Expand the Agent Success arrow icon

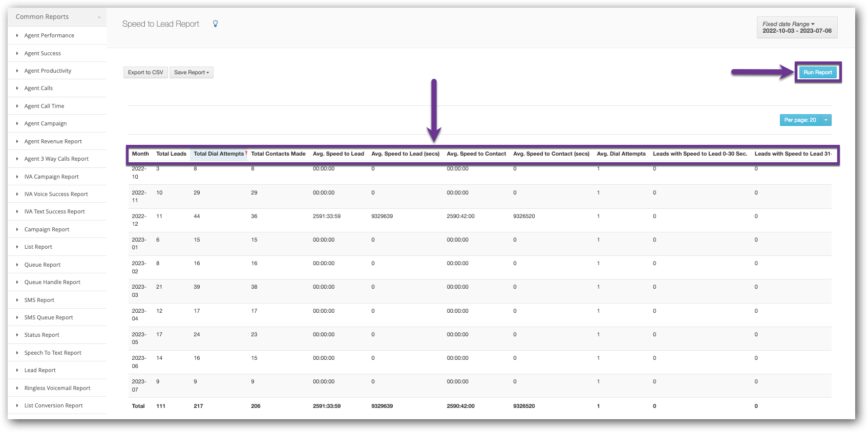17,53
